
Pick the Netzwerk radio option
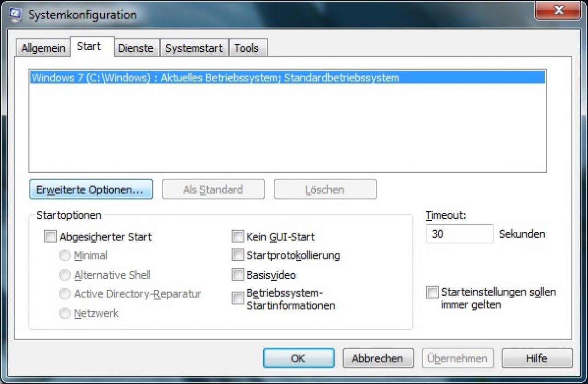tap(65, 314)
